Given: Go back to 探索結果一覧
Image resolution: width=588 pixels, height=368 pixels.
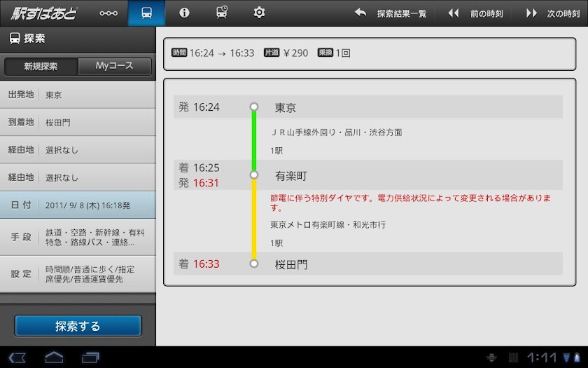Looking at the screenshot, I should tap(391, 13).
